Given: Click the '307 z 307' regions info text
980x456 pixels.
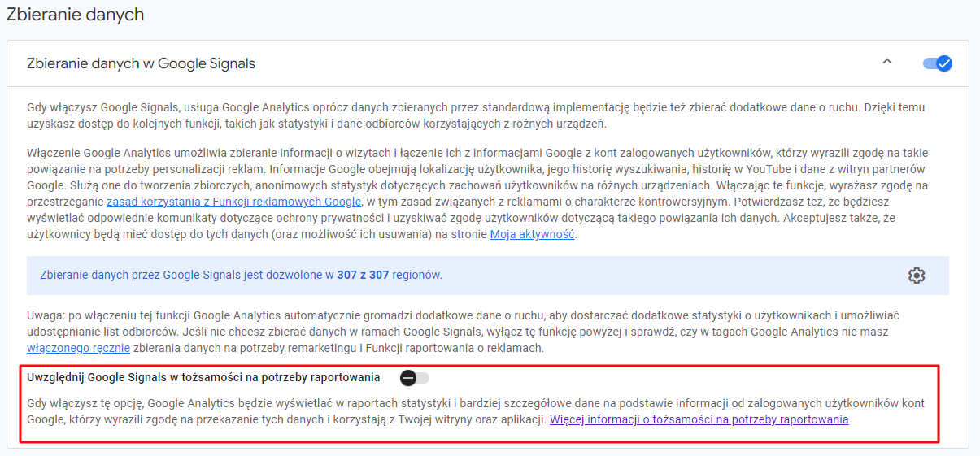Looking at the screenshot, I should coord(363,275).
